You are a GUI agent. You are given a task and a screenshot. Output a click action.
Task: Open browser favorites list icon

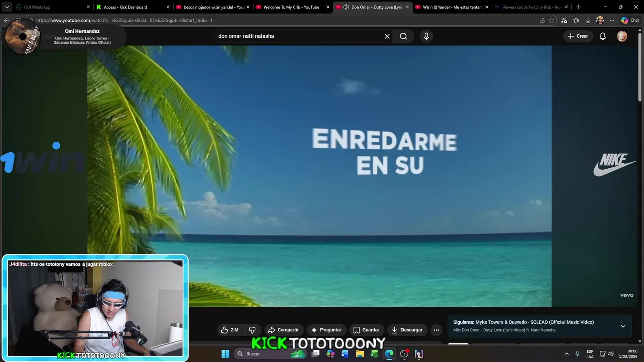click(576, 20)
